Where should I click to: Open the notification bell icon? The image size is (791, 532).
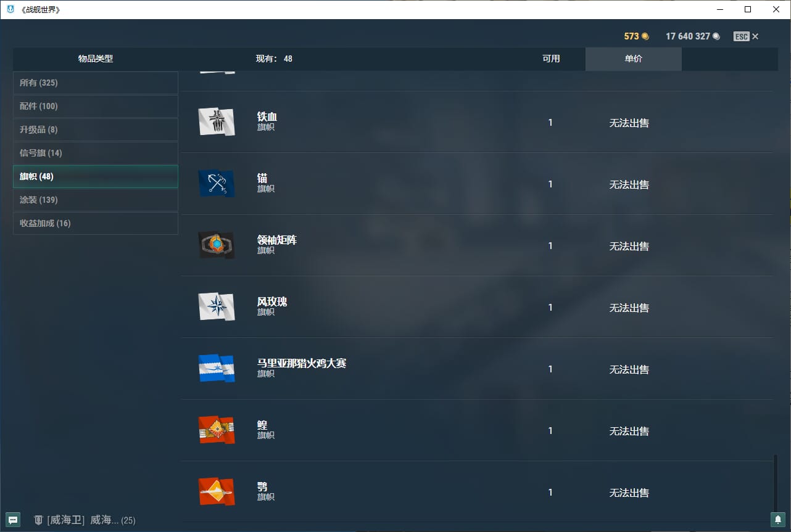pos(777,520)
